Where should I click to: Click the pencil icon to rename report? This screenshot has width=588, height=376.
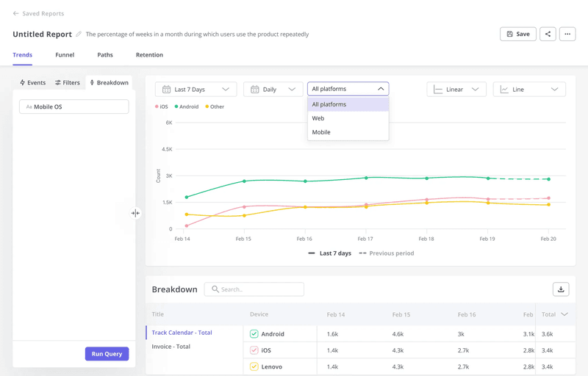pos(79,35)
